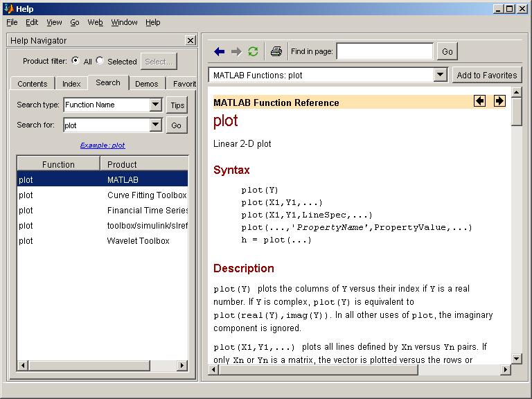Image resolution: width=532 pixels, height=399 pixels.
Task: Switch to the Contents tab
Action: (33, 83)
